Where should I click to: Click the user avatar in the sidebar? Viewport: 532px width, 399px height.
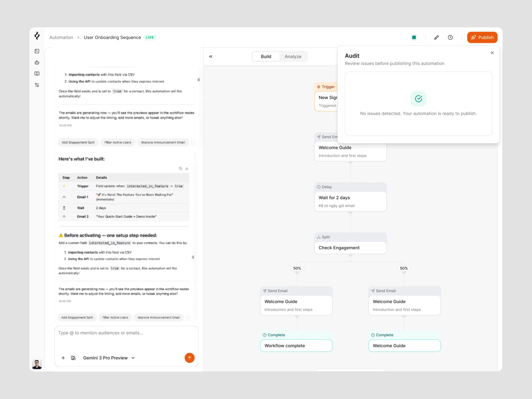pyautogui.click(x=37, y=364)
